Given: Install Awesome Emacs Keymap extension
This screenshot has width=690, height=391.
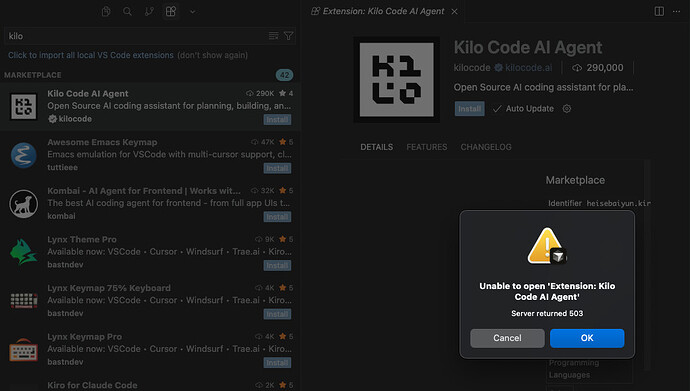Looking at the screenshot, I should 277,168.
